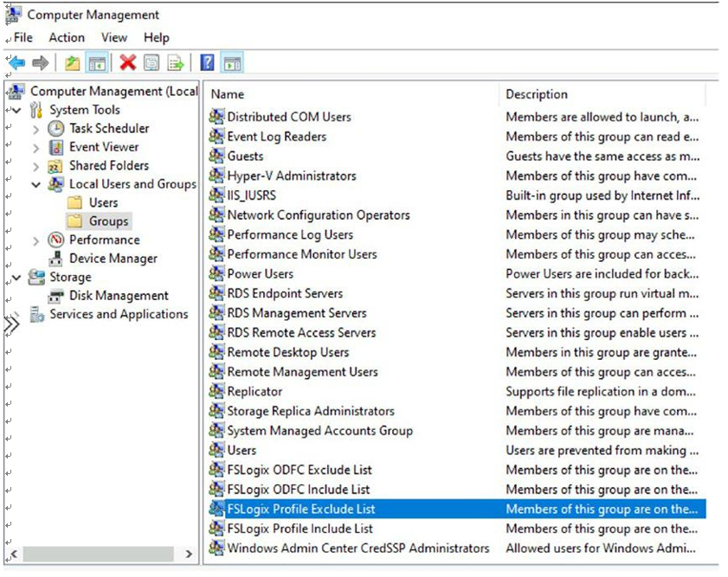Select Distributed COM Users group

point(289,117)
